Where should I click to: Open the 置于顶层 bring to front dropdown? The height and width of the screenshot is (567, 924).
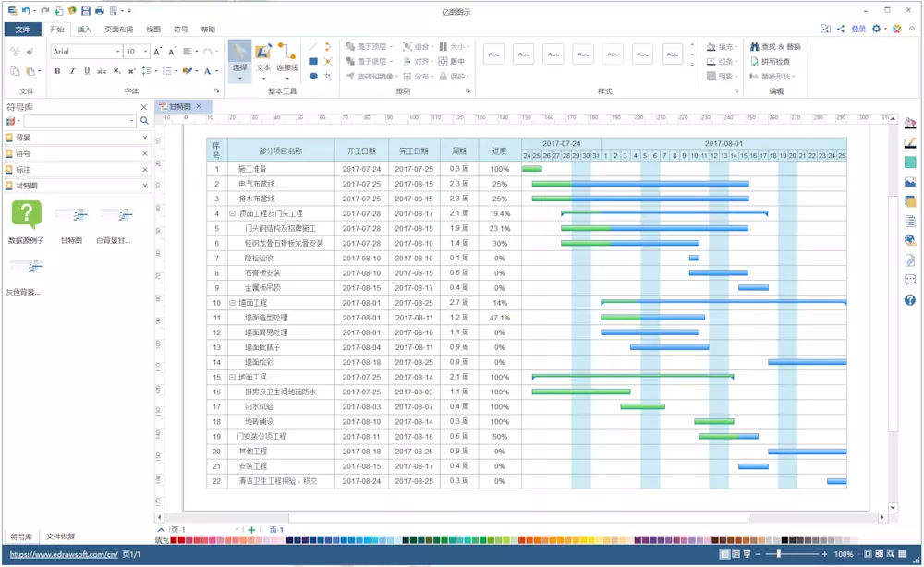point(369,46)
